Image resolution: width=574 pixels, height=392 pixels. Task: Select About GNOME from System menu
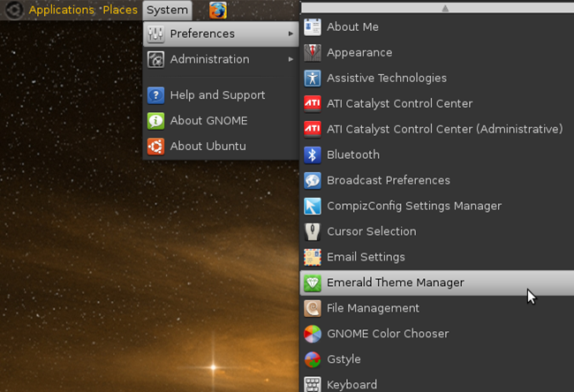coord(208,121)
